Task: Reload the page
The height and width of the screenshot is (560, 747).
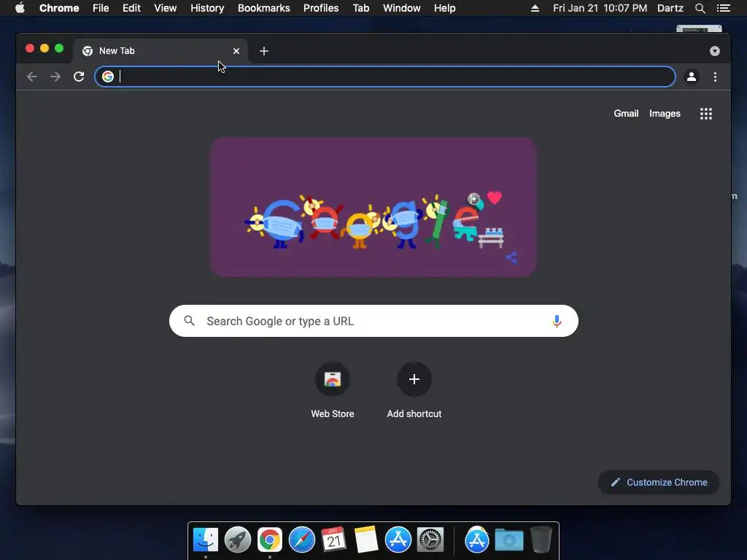Action: click(x=79, y=77)
